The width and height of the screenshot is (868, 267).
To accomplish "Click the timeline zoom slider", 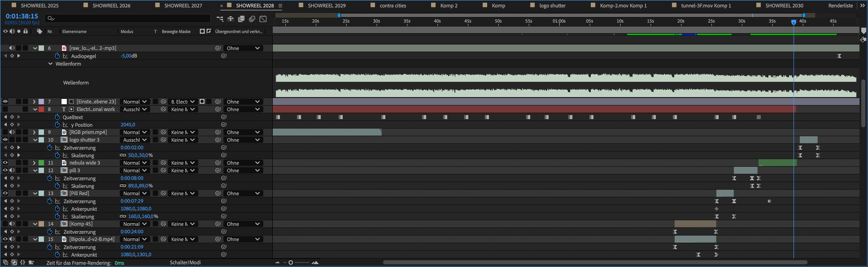I will (291, 263).
